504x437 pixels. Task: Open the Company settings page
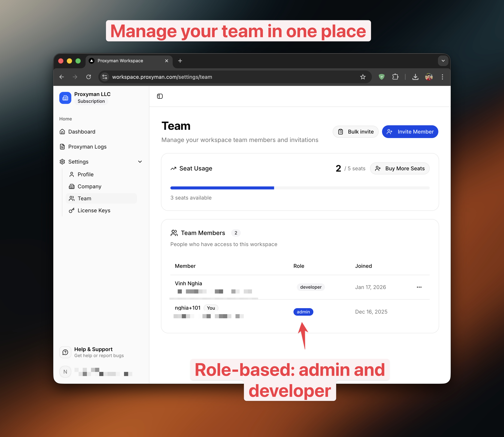[89, 186]
